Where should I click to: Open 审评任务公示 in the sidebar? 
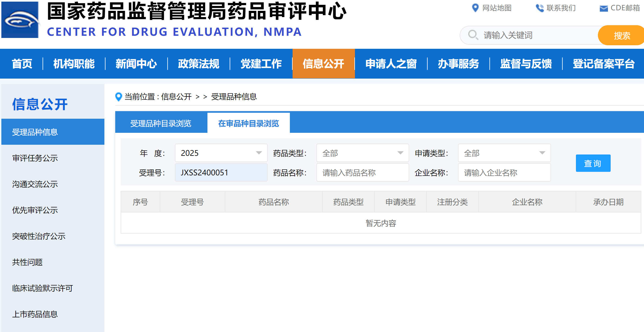pyautogui.click(x=35, y=158)
